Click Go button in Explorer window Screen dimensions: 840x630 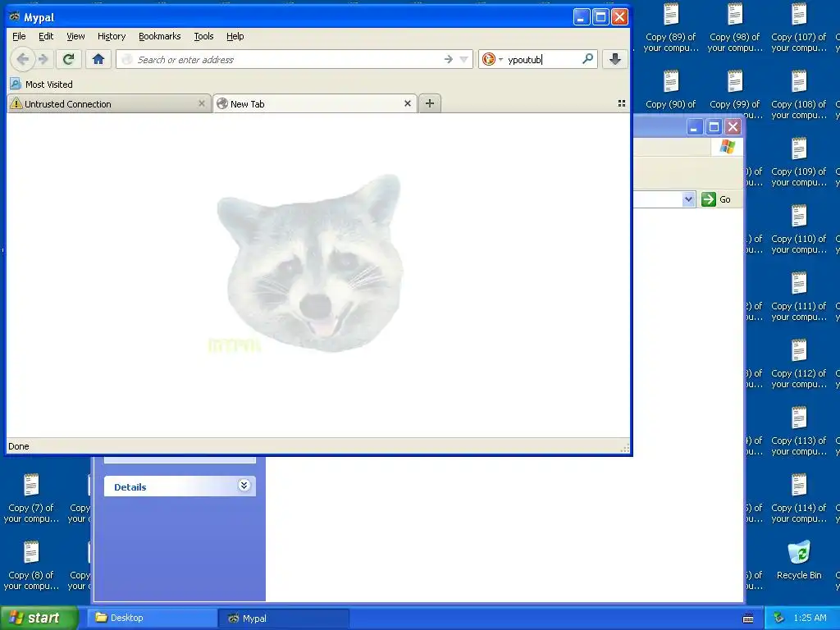click(716, 199)
